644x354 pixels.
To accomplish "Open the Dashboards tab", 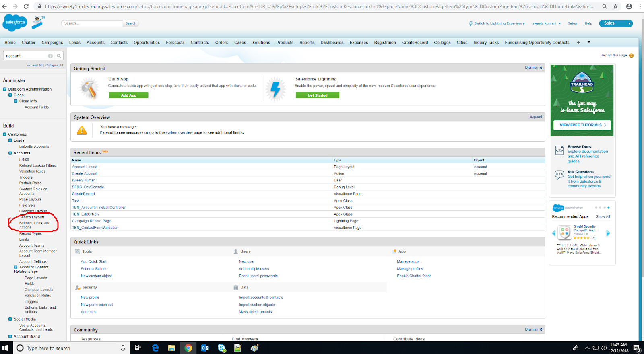I will (x=332, y=43).
